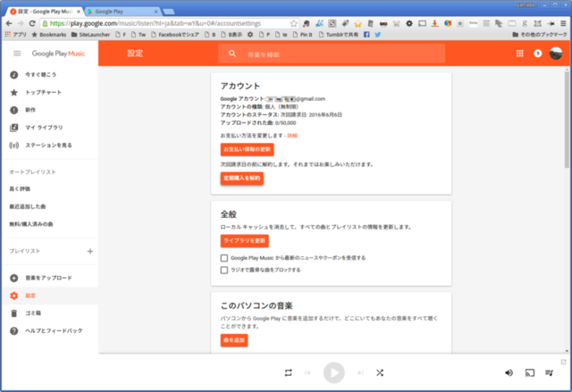Open the hamburger menu in Google Play Music
This screenshot has width=572, height=392.
[x=17, y=54]
